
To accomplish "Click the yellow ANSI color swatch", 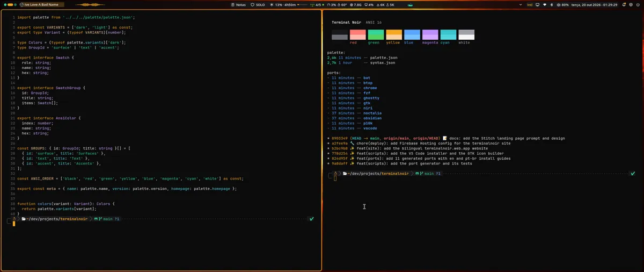I will (x=394, y=35).
